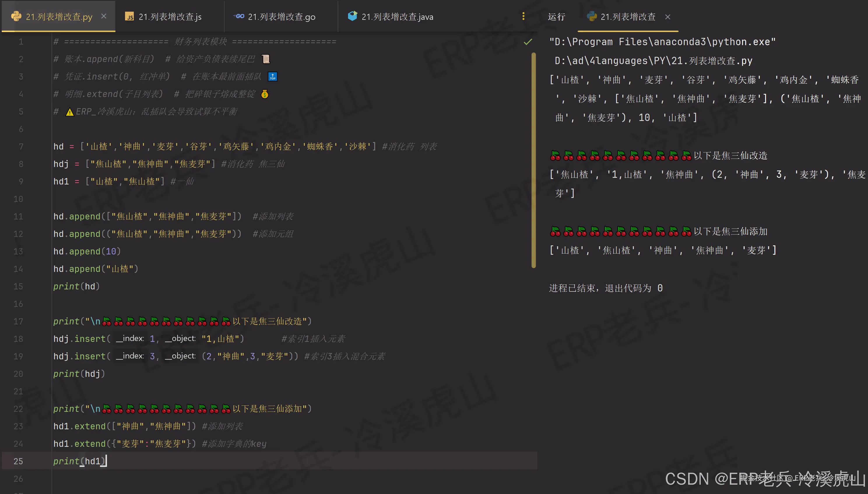Click the scroll emoji on line 2
Image resolution: width=868 pixels, height=494 pixels.
click(x=266, y=59)
